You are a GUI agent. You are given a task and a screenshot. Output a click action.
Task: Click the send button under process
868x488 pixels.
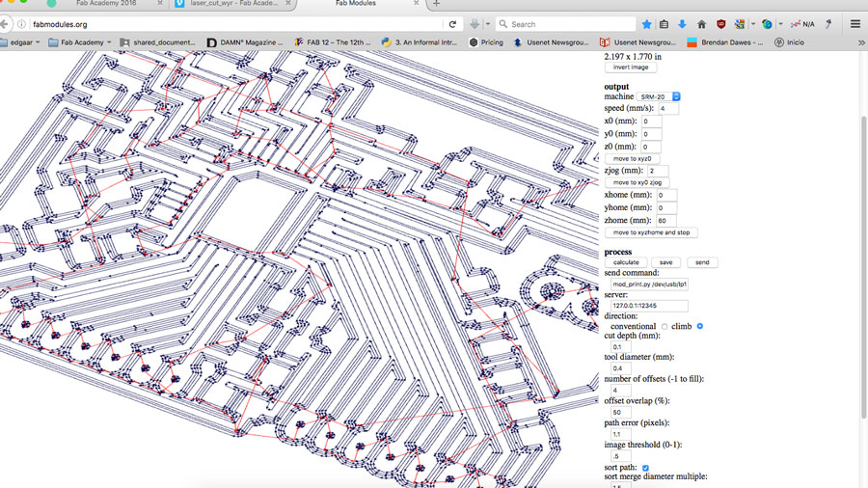702,262
